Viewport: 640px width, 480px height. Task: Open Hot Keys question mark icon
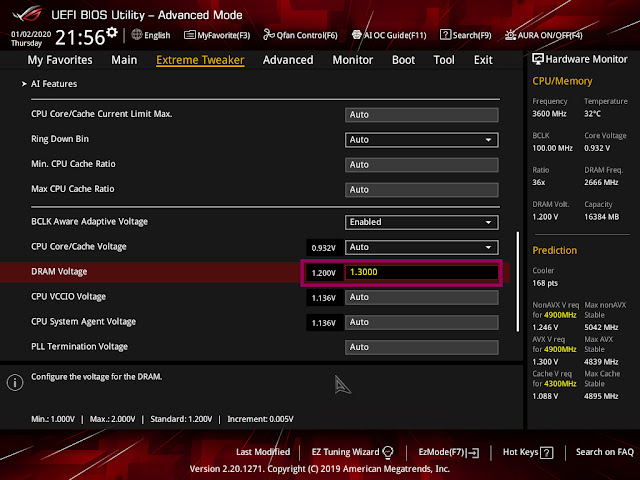[x=546, y=452]
